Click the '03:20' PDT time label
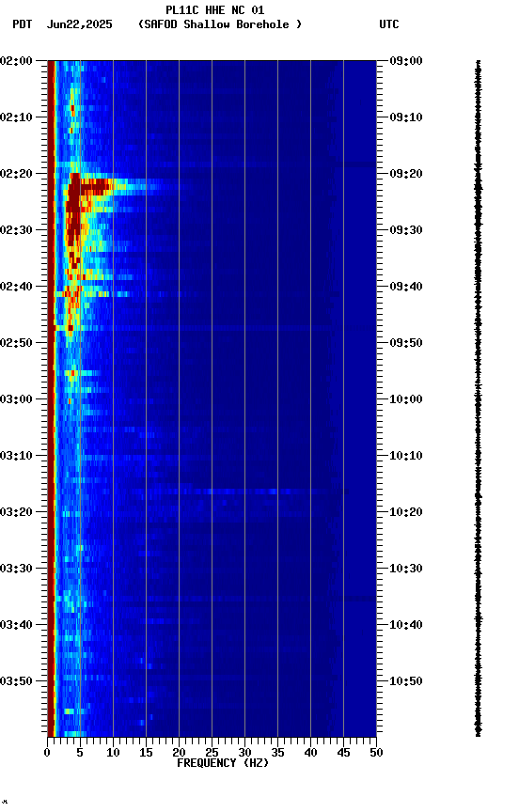The height and width of the screenshot is (812, 519). (16, 513)
